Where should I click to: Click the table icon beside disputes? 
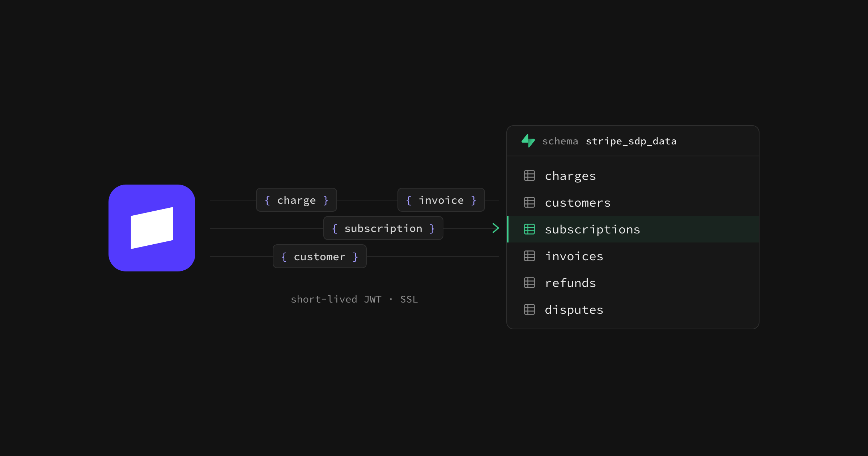tap(529, 309)
